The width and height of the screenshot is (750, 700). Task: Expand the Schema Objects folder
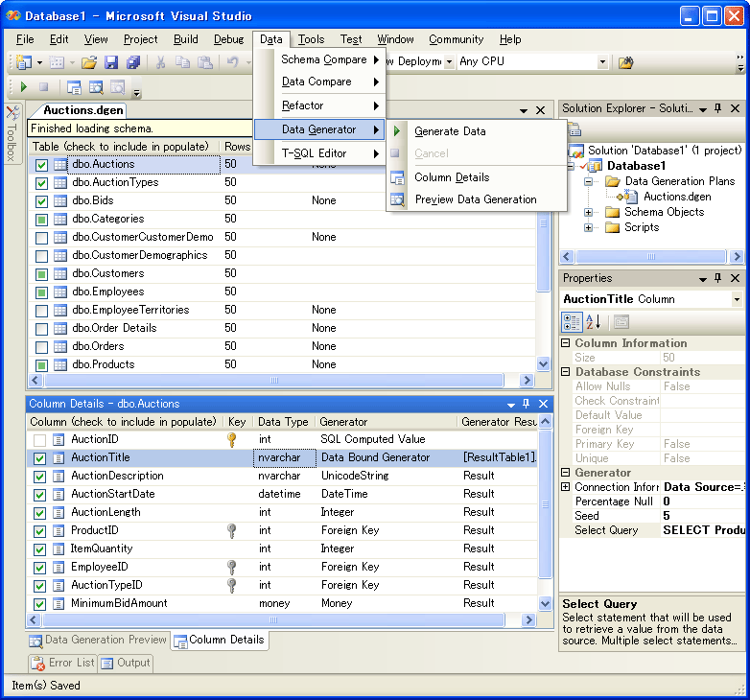[x=588, y=212]
